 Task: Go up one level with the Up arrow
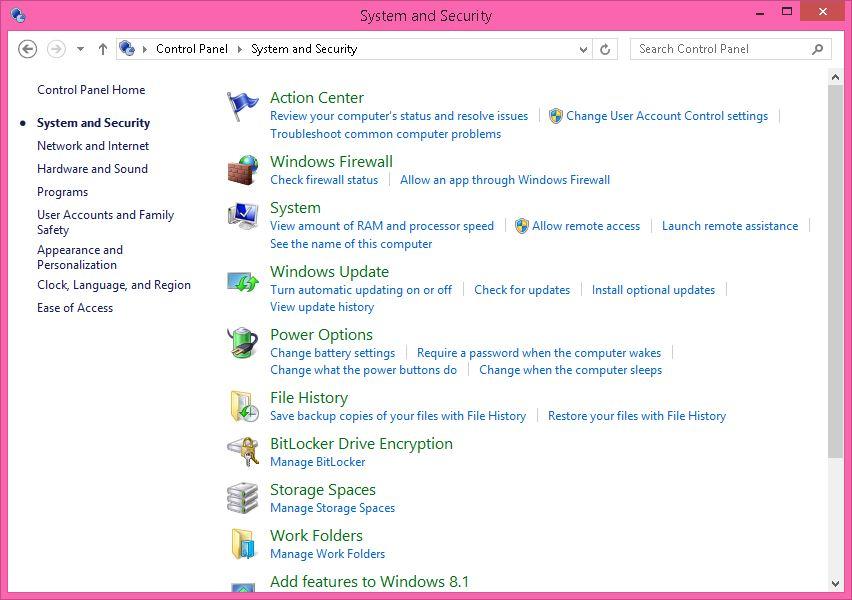tap(103, 49)
